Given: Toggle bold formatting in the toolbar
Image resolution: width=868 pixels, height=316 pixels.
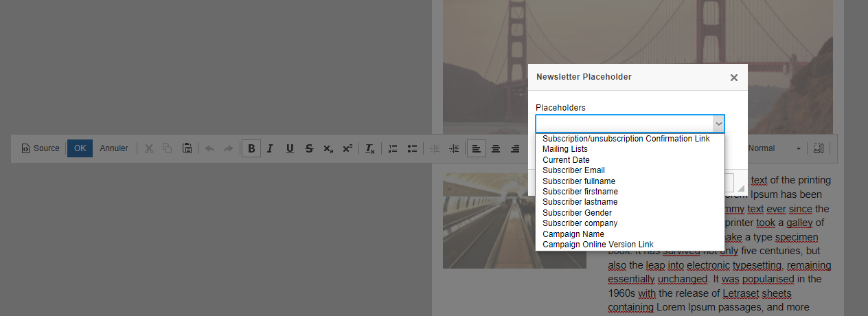Looking at the screenshot, I should (x=251, y=148).
